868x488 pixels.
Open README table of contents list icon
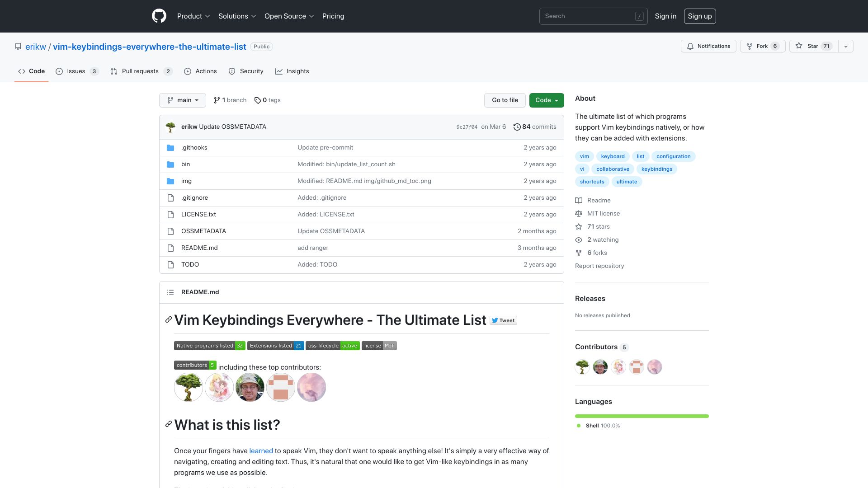tap(170, 292)
